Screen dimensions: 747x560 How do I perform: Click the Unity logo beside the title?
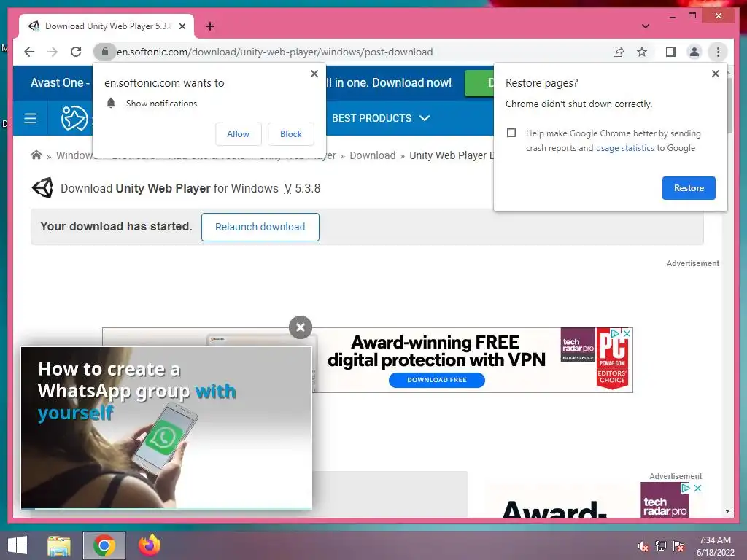pos(42,188)
